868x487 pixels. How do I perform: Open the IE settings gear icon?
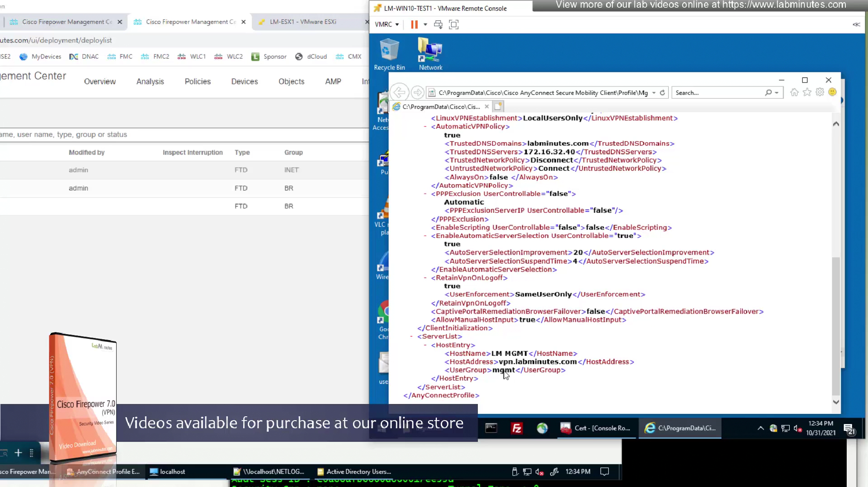coord(819,92)
